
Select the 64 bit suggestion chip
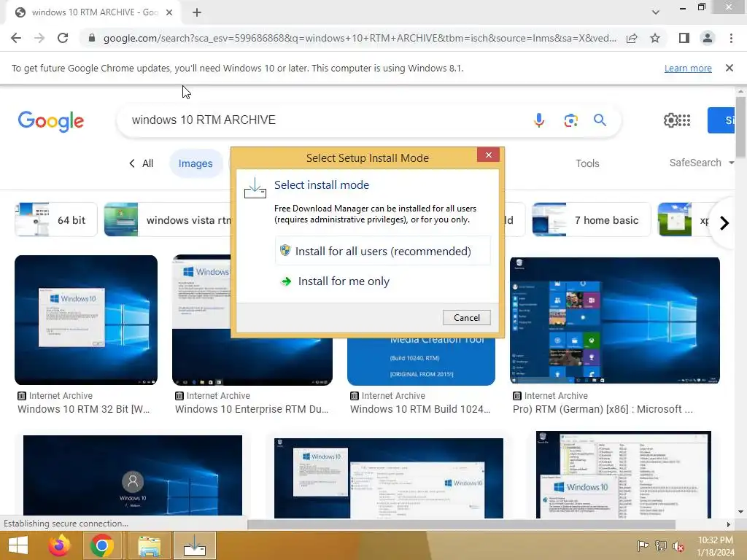point(55,219)
